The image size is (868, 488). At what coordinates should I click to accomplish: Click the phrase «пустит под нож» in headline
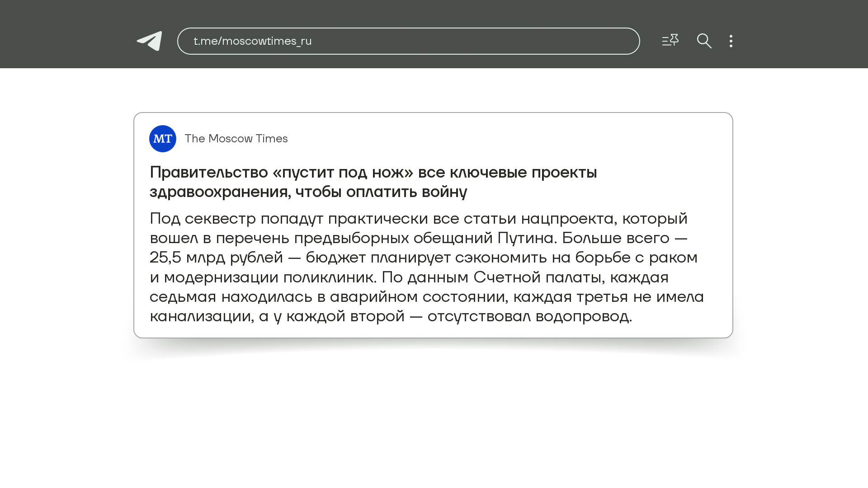[x=343, y=173]
